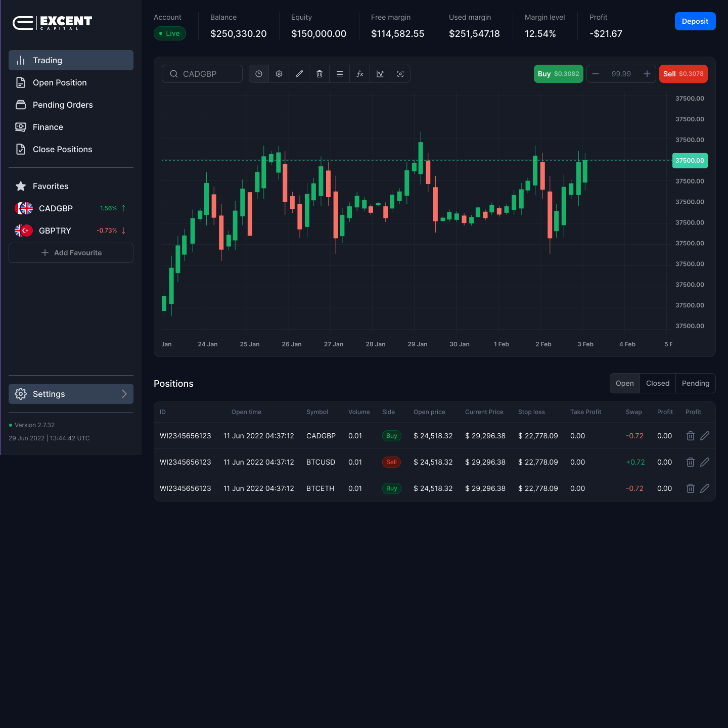Screen dimensions: 728x728
Task: Go to the Finance section
Action: (x=48, y=127)
